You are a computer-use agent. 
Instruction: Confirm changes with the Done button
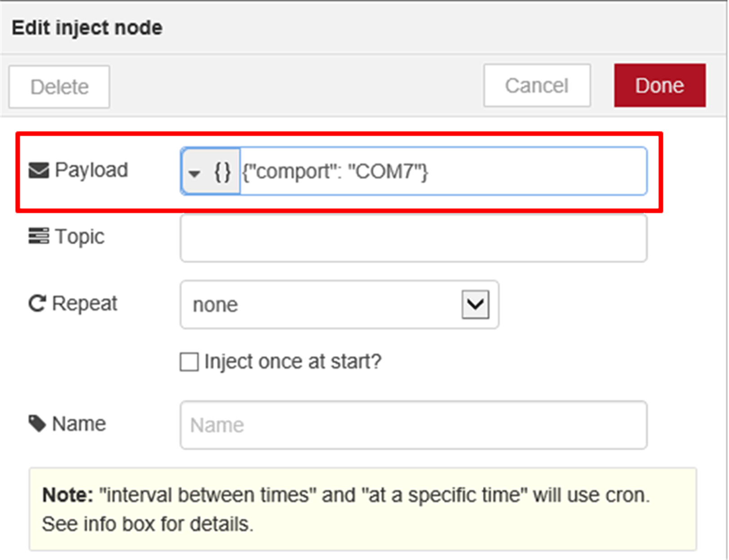point(659,86)
